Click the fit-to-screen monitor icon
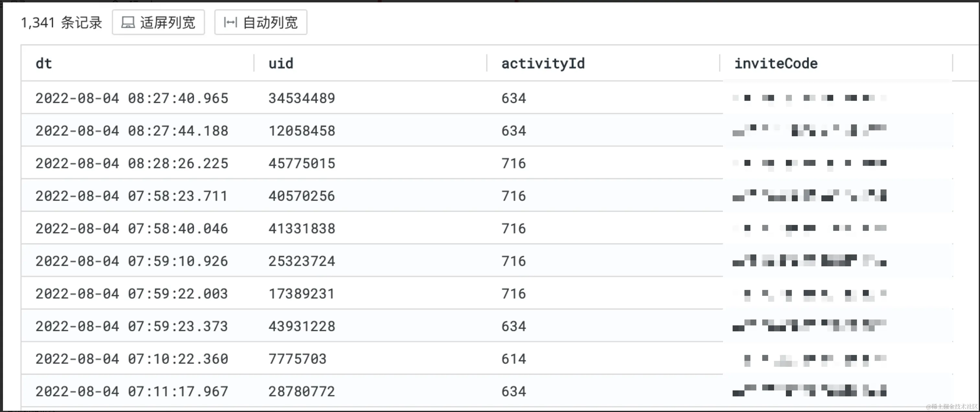This screenshot has height=412, width=980. (128, 23)
